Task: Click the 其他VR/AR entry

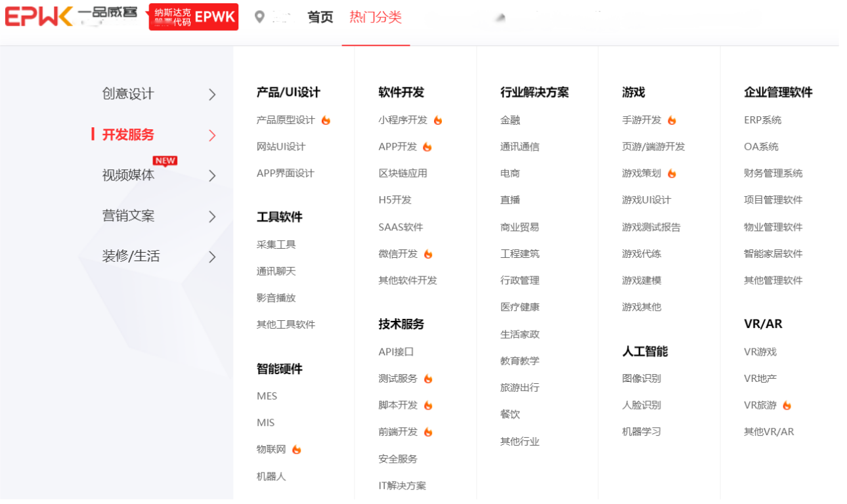Action: tap(770, 432)
